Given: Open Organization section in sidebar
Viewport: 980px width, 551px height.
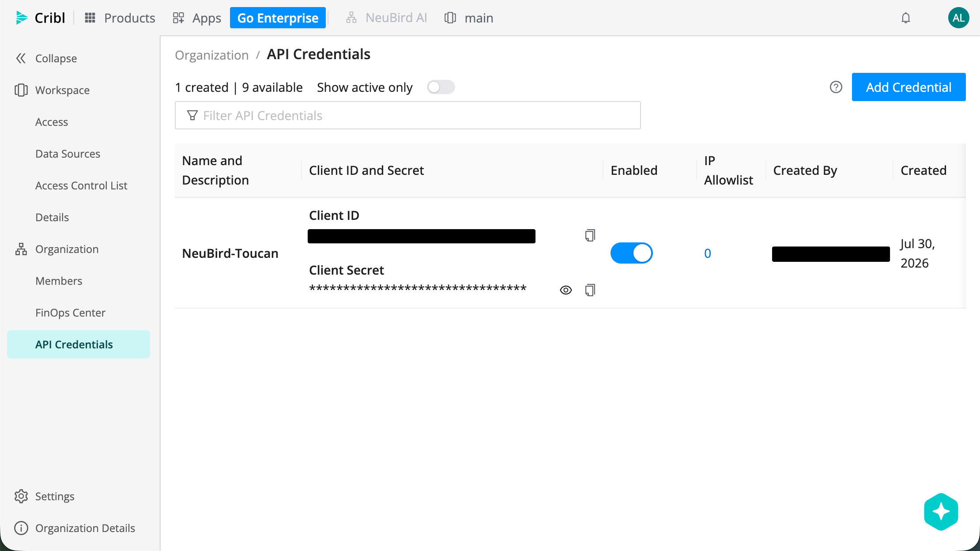Looking at the screenshot, I should [x=57, y=249].
